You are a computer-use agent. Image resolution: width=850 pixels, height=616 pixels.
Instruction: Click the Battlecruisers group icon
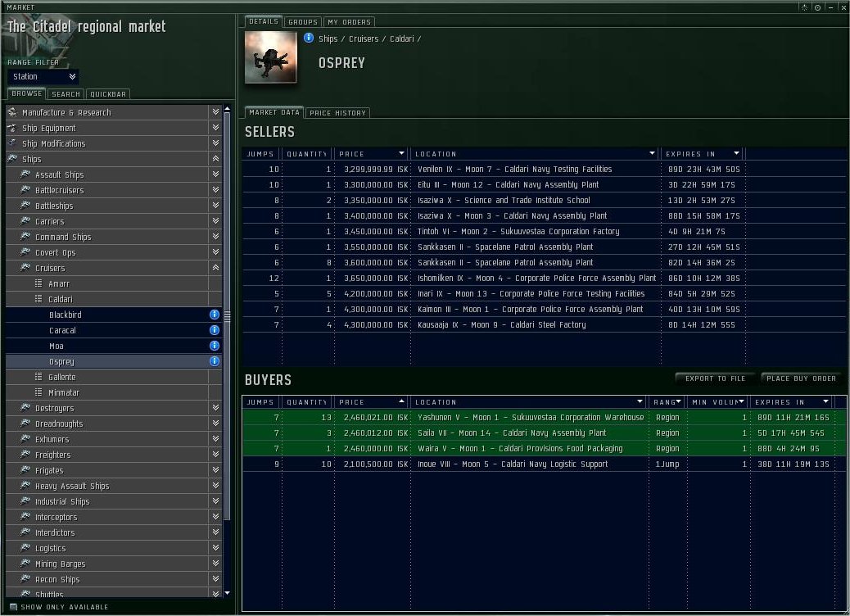25,190
